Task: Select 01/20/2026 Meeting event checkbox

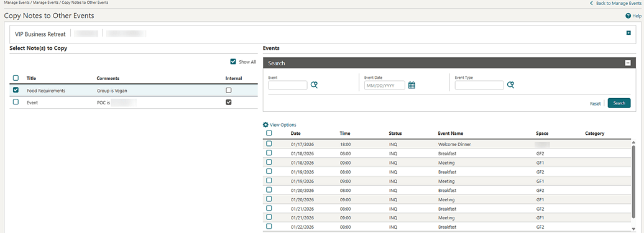Action: click(269, 199)
